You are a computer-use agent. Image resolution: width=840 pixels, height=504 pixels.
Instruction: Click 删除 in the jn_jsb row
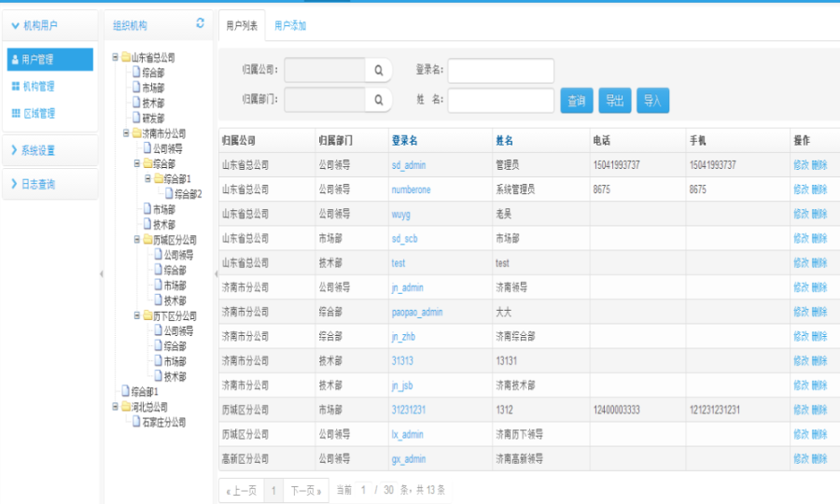819,385
